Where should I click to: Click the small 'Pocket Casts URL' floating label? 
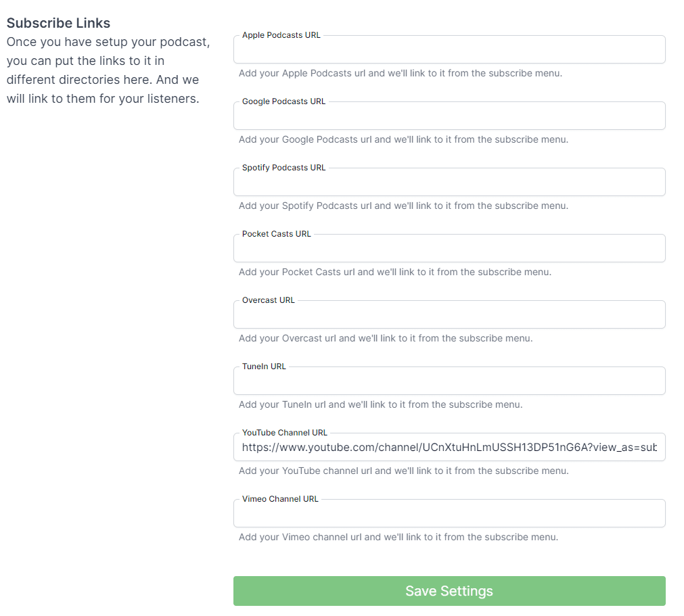(x=276, y=234)
